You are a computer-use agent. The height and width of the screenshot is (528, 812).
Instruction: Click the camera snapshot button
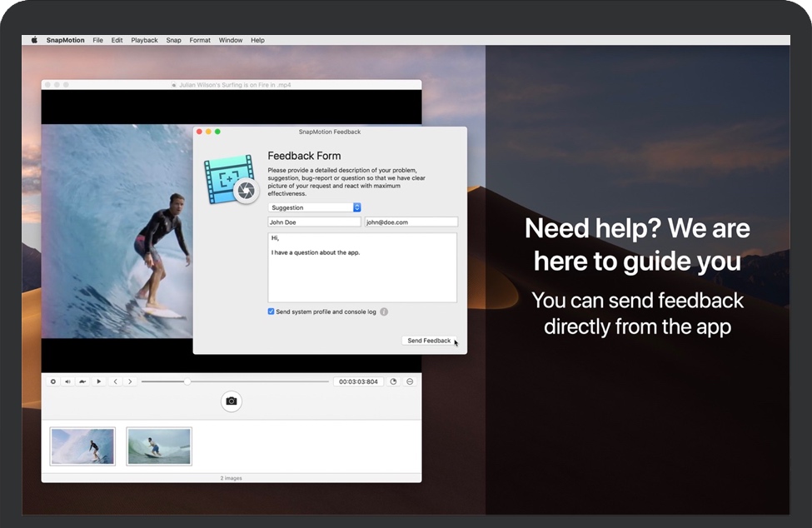coord(232,401)
